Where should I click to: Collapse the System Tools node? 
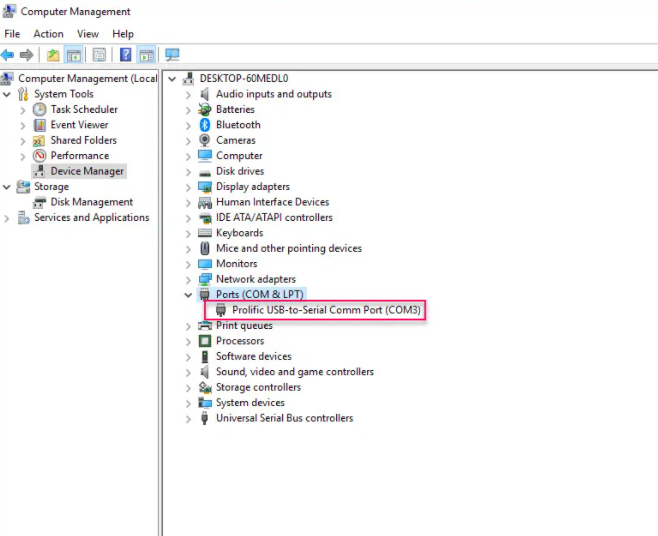(x=7, y=94)
